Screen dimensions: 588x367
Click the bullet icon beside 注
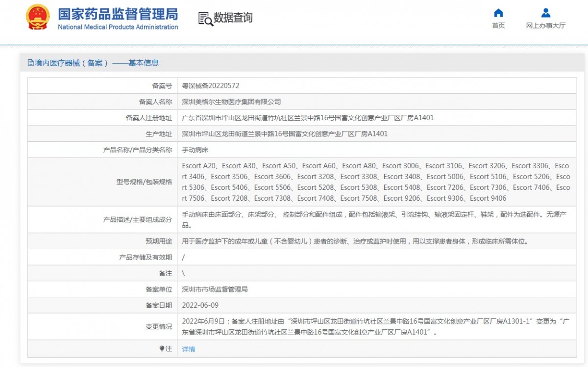point(162,349)
